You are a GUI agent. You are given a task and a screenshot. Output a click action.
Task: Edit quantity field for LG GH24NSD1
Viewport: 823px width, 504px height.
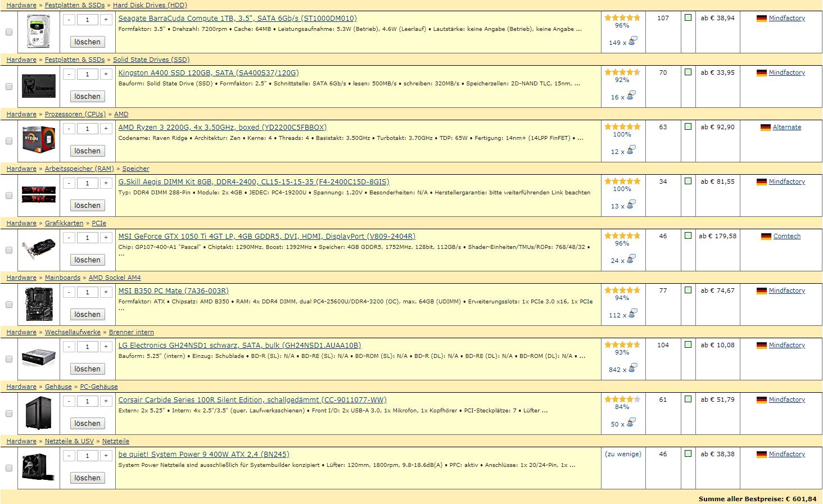coord(87,347)
